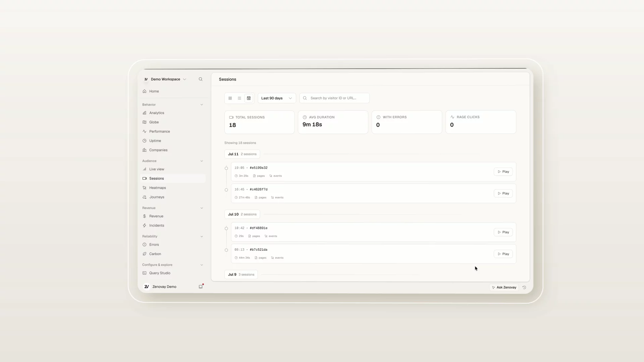Click session ID #b7c521da text

[259, 250]
